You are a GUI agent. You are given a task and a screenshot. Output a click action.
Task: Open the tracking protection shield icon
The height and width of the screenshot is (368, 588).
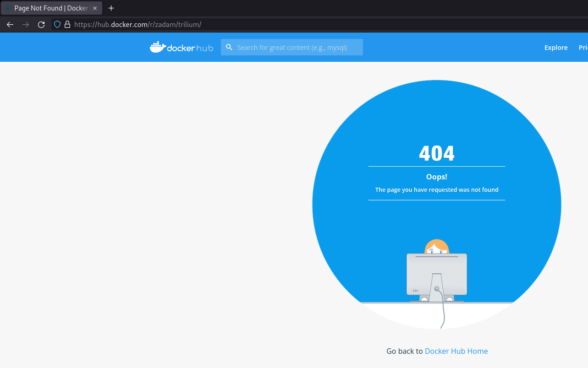pyautogui.click(x=57, y=24)
